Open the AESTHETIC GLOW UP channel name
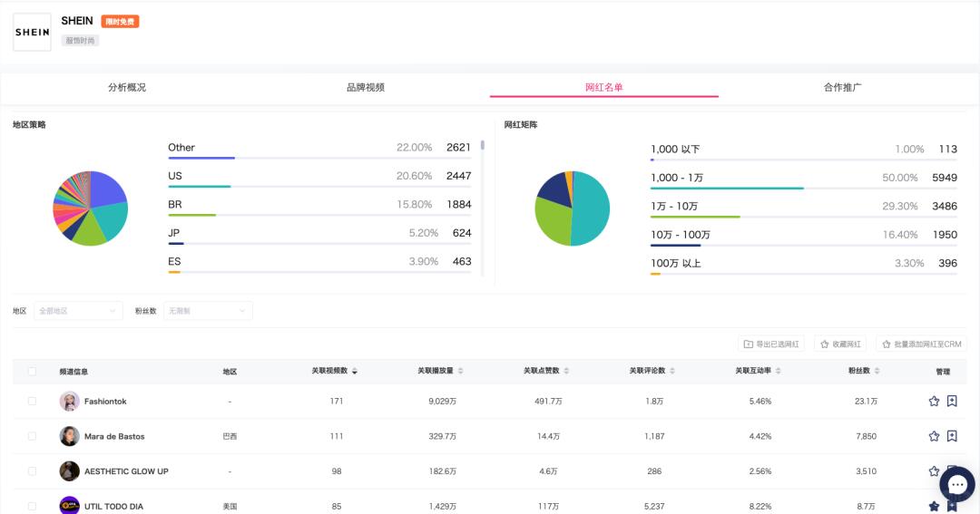Image resolution: width=980 pixels, height=514 pixels. coord(126,471)
